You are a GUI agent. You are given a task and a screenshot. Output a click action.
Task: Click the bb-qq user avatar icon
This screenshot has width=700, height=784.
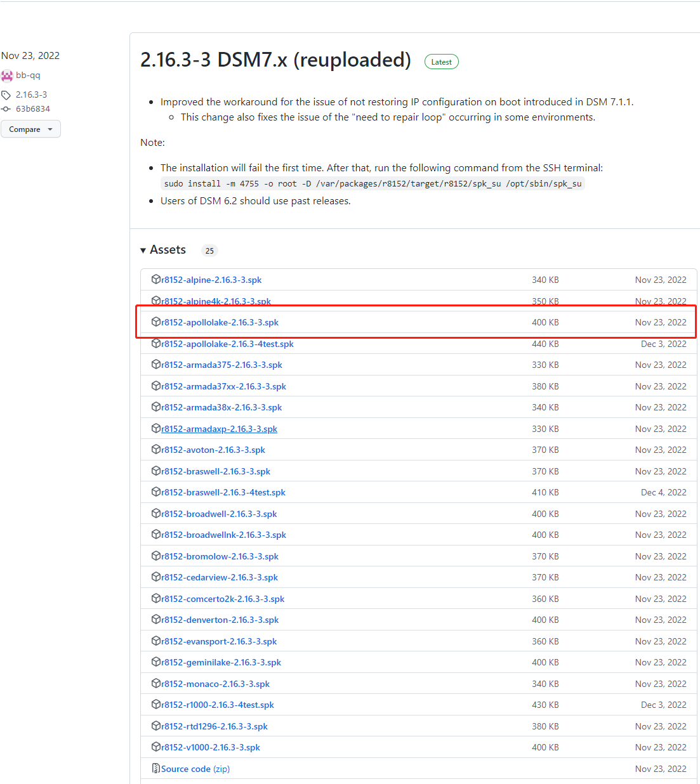7,75
